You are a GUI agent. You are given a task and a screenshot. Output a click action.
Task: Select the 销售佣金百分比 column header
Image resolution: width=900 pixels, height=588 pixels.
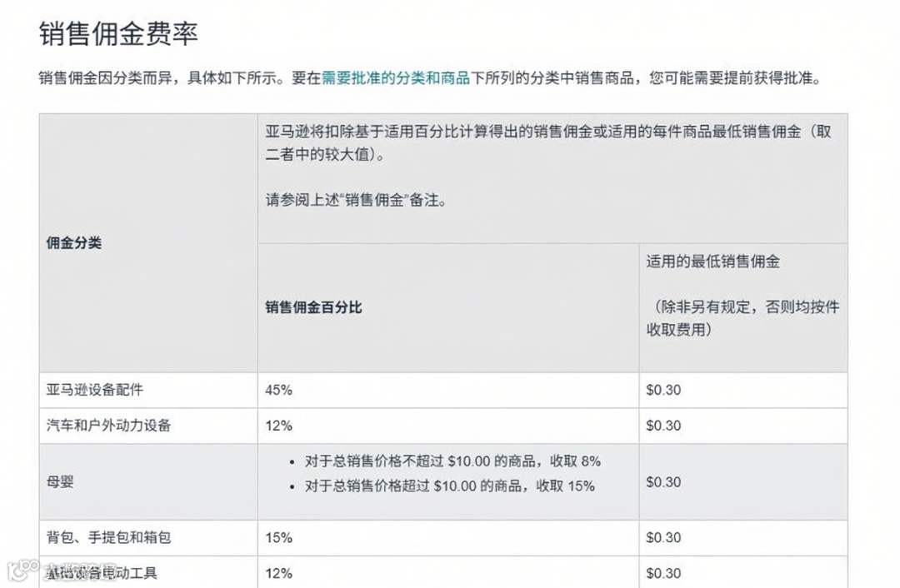coord(313,307)
